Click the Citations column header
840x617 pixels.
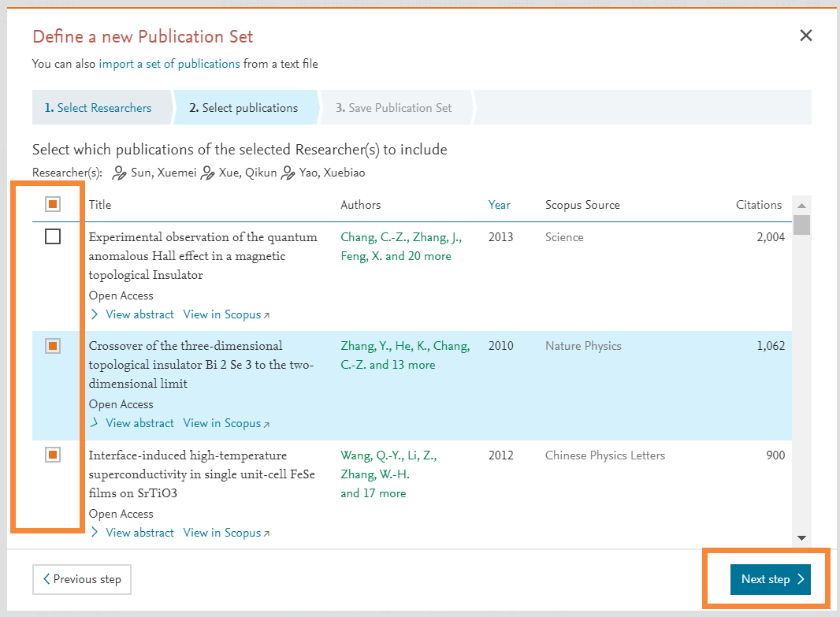(759, 205)
